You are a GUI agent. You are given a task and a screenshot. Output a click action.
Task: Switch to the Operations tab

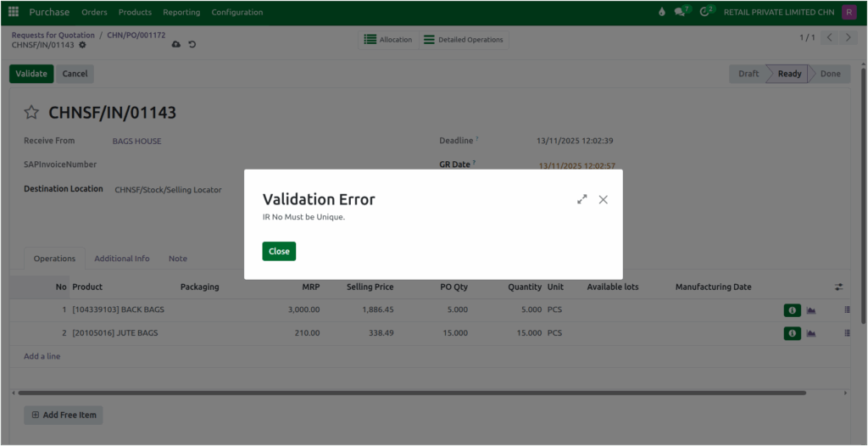click(54, 259)
